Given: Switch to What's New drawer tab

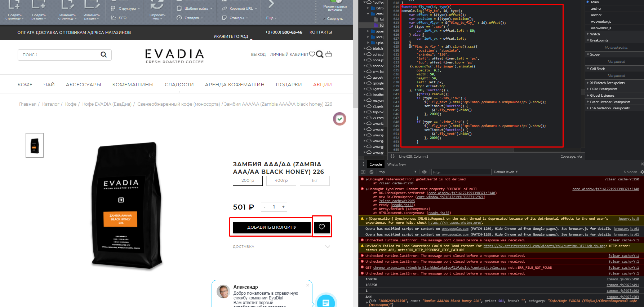Looking at the screenshot, I should 396,164.
